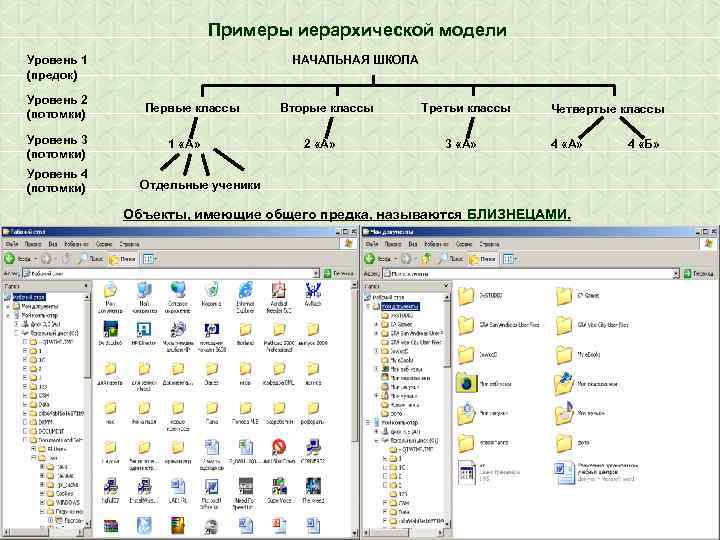Click Переход go button in Мои документы window
Screen dimensions: 720x540
click(x=699, y=274)
